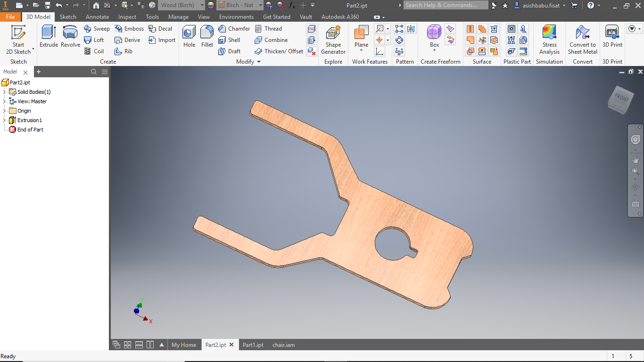
Task: Switch to the Part1.ipt document tab
Action: point(253,345)
